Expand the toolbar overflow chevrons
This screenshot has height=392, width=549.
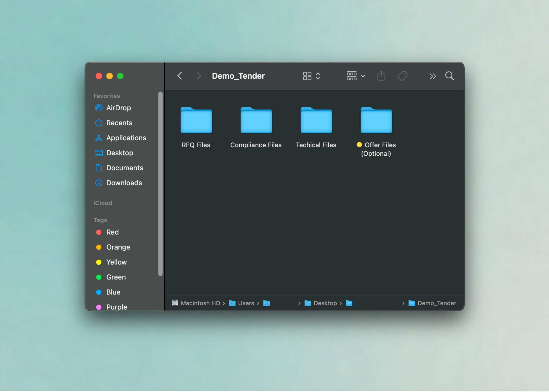[x=432, y=76]
